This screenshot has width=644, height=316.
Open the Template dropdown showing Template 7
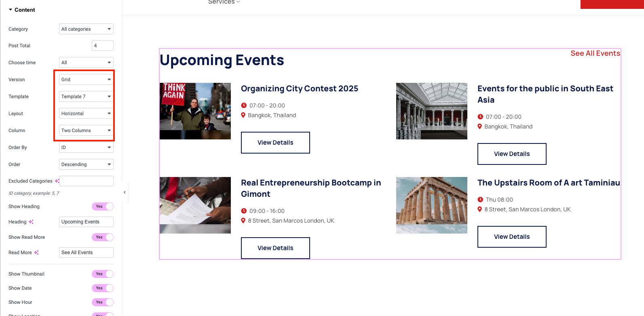pos(86,97)
